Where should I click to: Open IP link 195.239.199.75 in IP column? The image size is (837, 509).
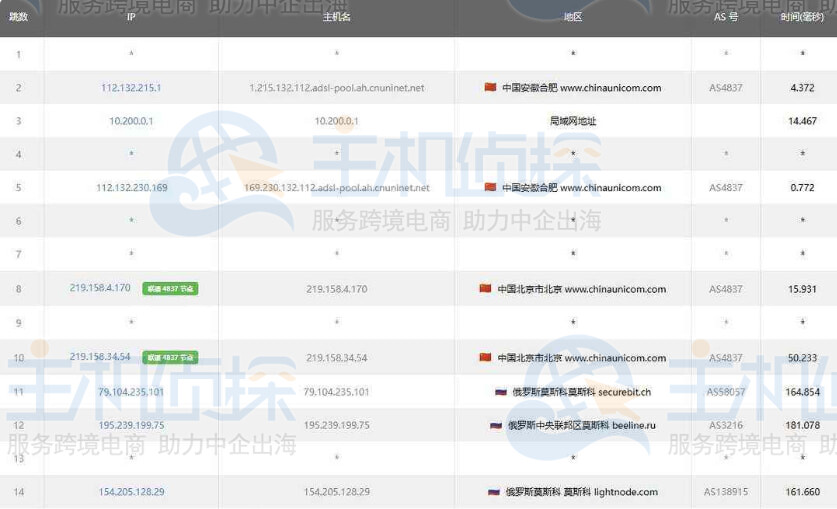click(x=131, y=425)
